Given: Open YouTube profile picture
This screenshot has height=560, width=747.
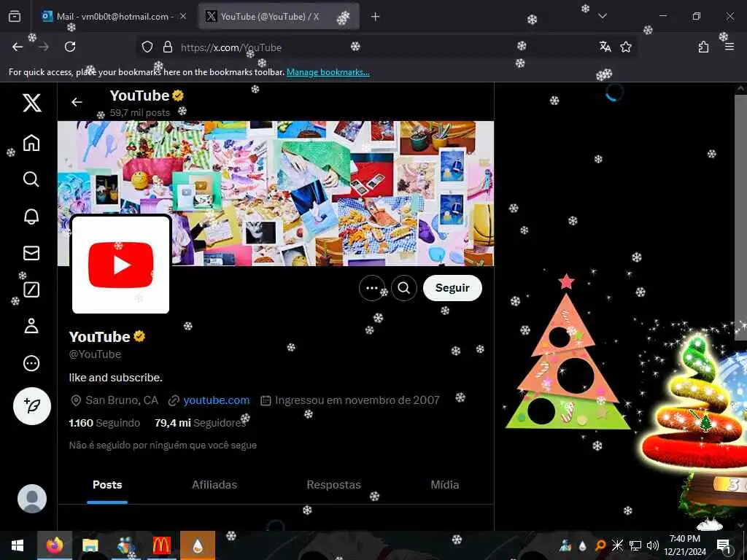Looking at the screenshot, I should 120,265.
